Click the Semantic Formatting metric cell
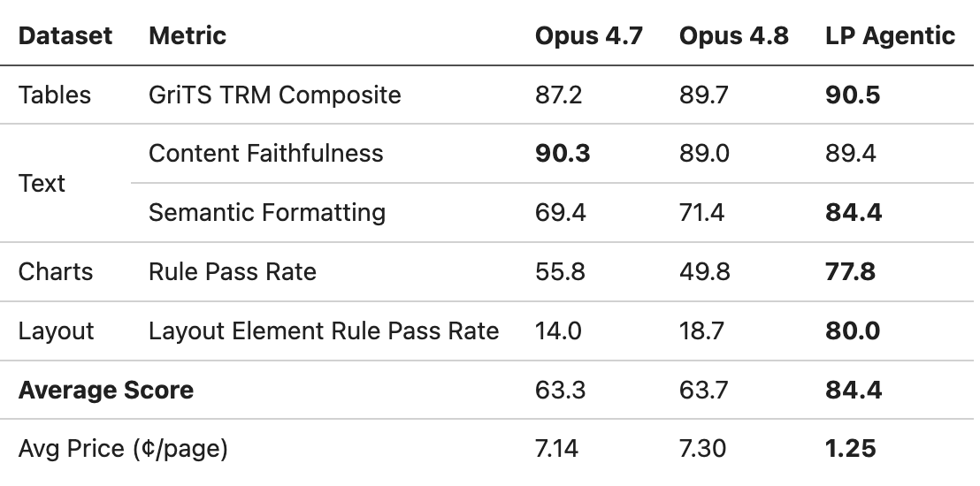This screenshot has height=486, width=980. pos(267,212)
